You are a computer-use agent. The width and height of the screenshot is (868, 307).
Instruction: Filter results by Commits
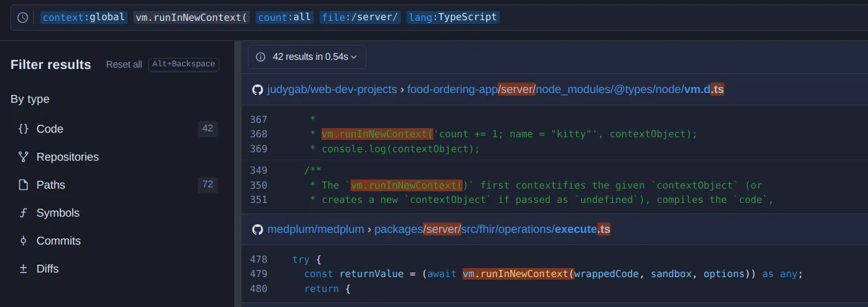point(59,241)
